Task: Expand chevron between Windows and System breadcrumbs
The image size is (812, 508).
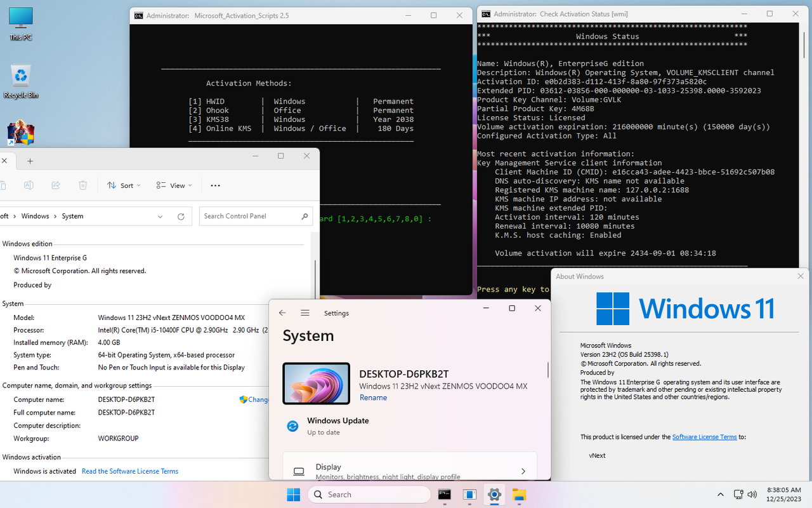Action: [55, 216]
